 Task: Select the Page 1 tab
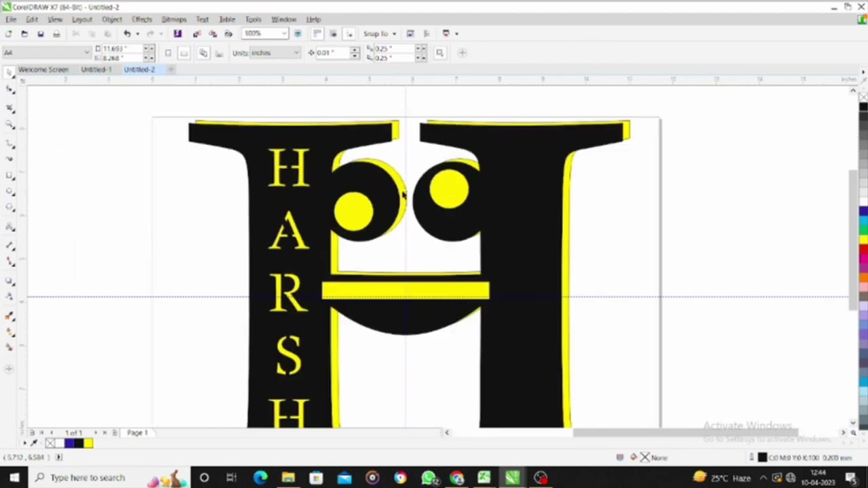tap(137, 432)
